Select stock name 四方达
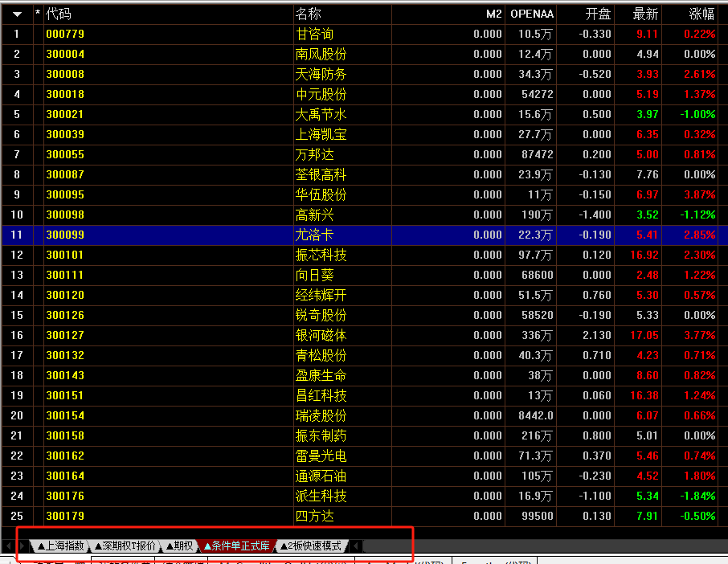This screenshot has width=728, height=564. point(314,516)
